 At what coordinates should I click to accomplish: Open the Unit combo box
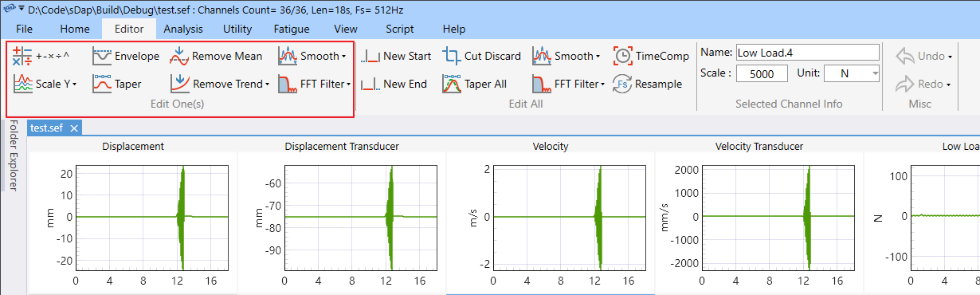pyautogui.click(x=852, y=73)
